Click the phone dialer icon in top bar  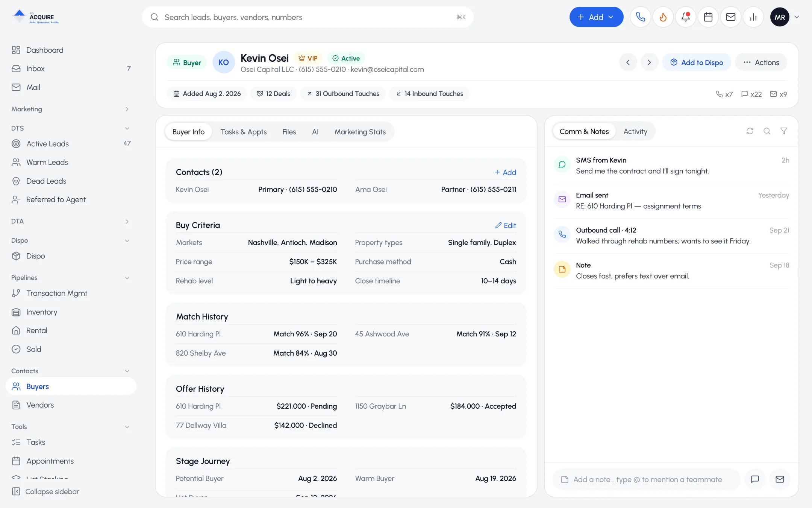[641, 17]
